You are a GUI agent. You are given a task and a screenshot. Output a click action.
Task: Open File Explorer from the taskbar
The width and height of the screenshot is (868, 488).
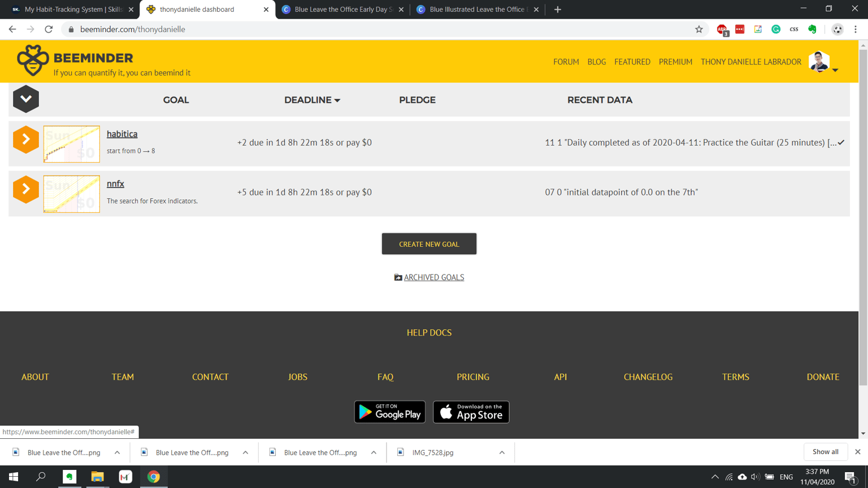[x=97, y=477]
